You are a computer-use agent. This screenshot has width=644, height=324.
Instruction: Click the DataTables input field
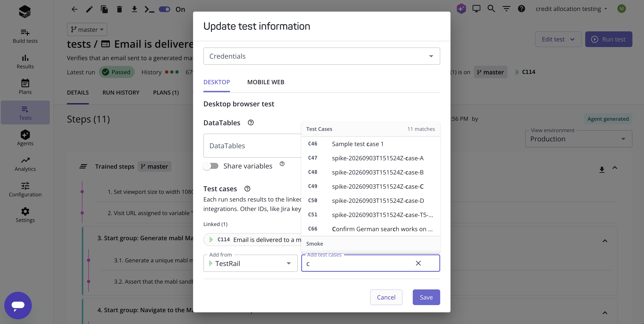[x=252, y=146]
